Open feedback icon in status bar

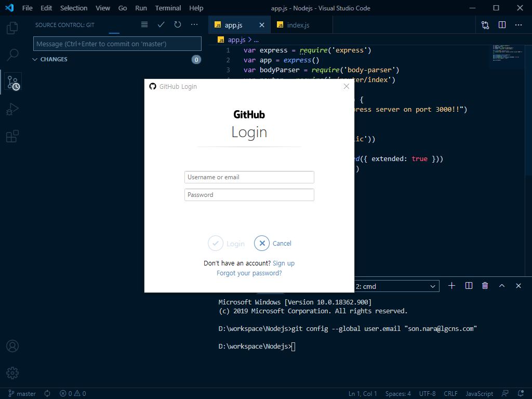click(x=505, y=394)
